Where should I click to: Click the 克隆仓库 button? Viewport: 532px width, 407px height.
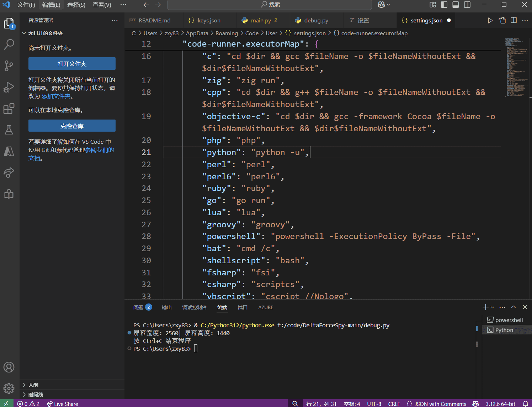coord(71,126)
